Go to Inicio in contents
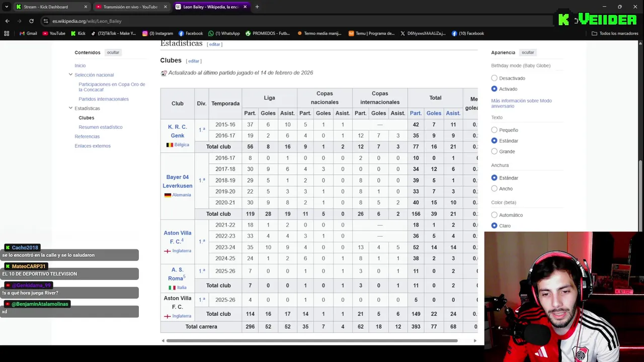This screenshot has width=644, height=362. [x=80, y=65]
